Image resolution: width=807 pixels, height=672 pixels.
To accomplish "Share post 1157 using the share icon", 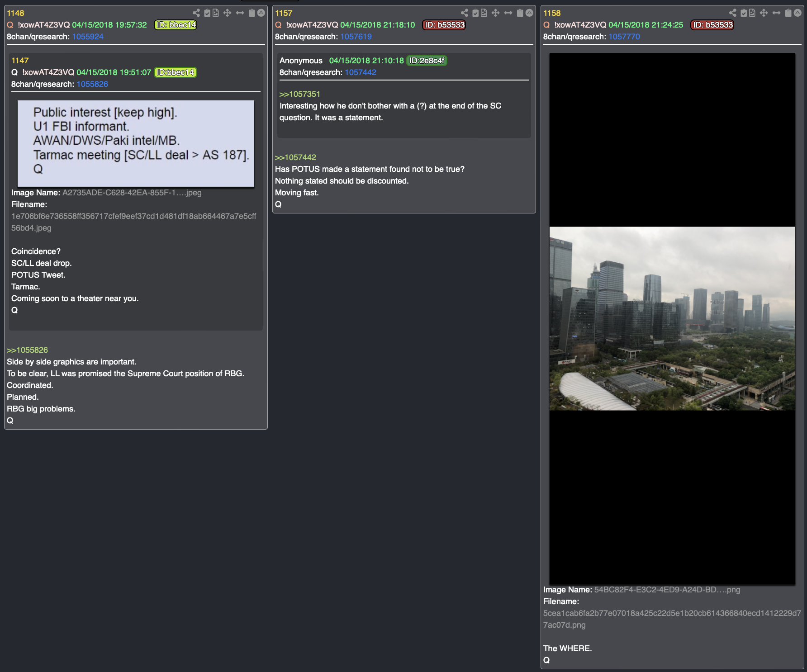I will [465, 13].
